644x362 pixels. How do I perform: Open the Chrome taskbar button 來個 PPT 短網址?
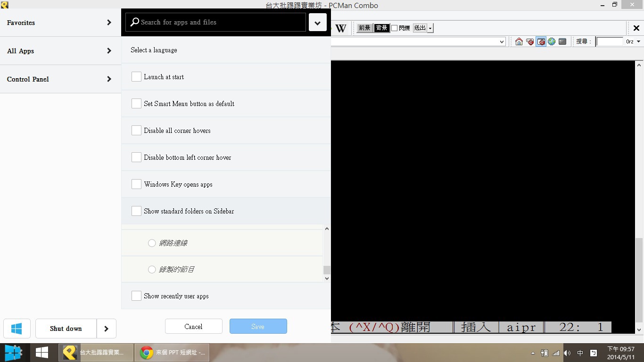172,352
